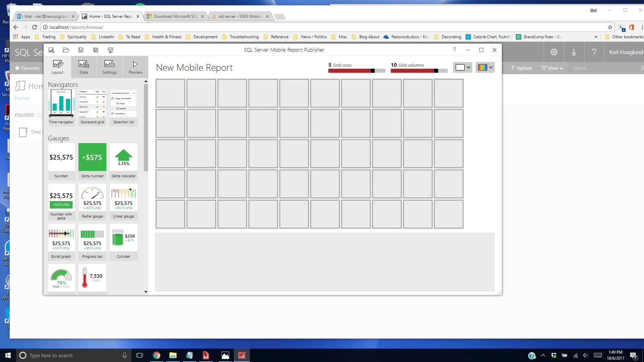This screenshot has width=644, height=362.
Task: Click the save report icon
Action: [x=81, y=50]
